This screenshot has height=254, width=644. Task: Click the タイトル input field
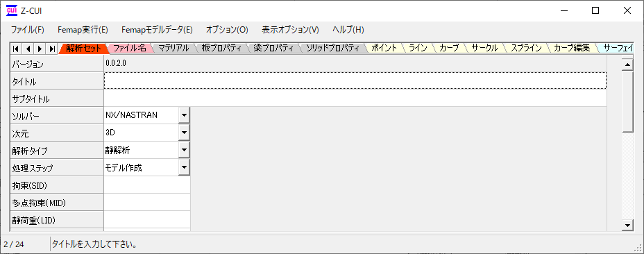355,81
